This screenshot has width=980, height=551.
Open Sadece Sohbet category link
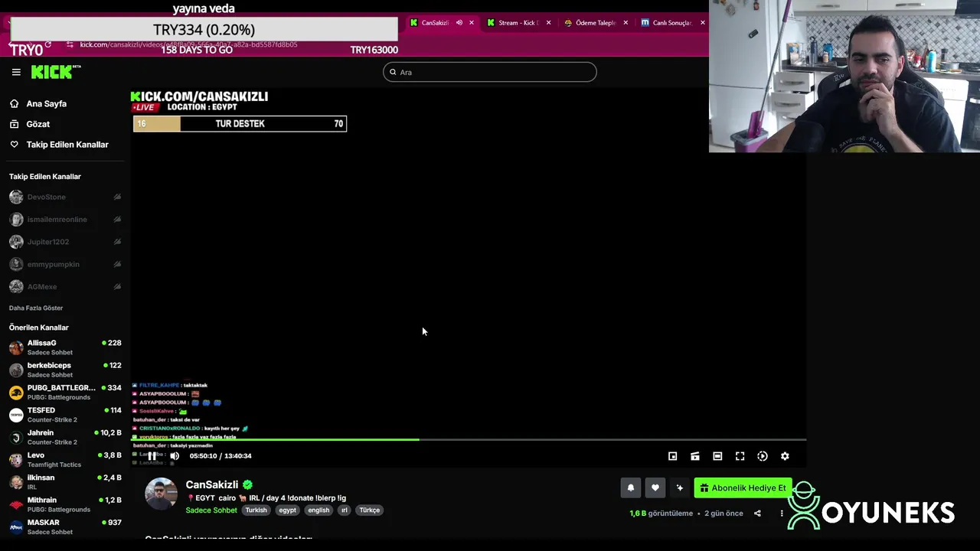point(211,510)
